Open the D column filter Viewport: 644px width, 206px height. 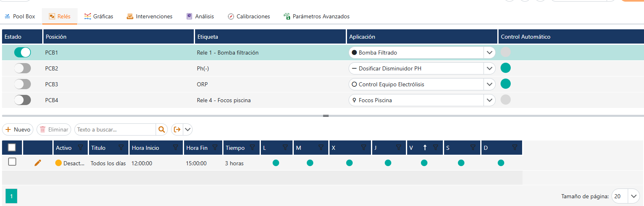tap(515, 147)
